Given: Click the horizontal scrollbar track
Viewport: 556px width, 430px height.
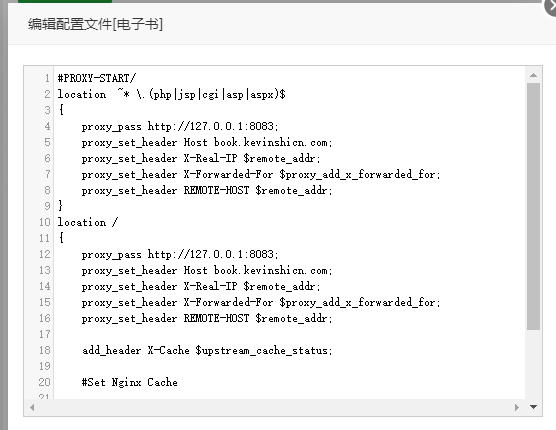Looking at the screenshot, I should [x=274, y=407].
